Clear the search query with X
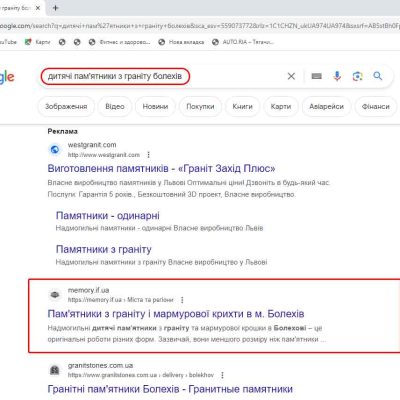The image size is (400, 400). point(291,76)
